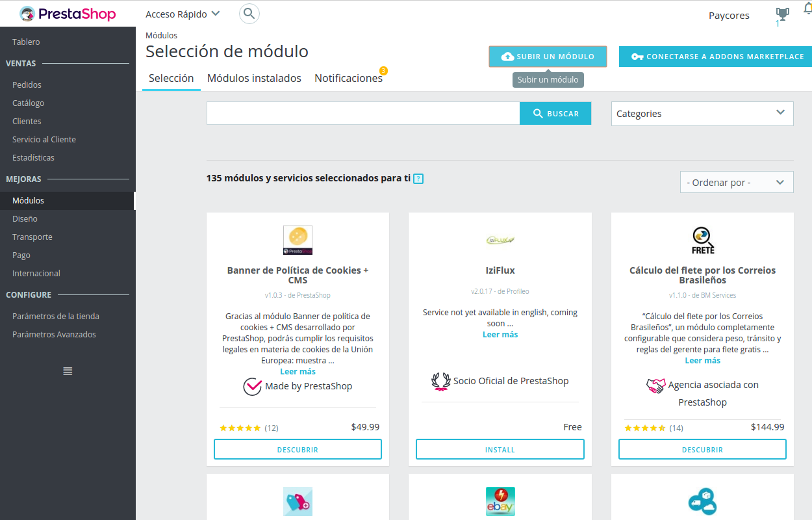Click the question mark help icon beside module count
Image resolution: width=812 pixels, height=520 pixels.
(418, 178)
